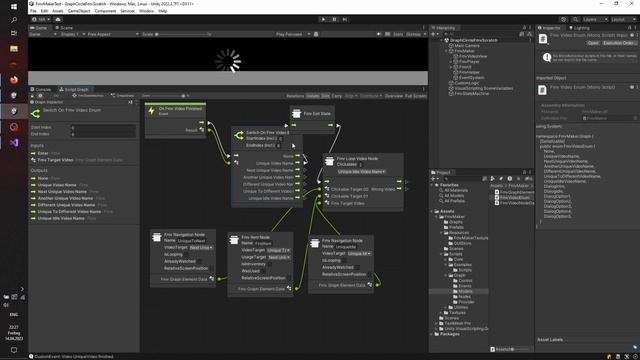Open VideoTarget dropdown on Fmv Item Node
The image size is (640, 360).
279,250
